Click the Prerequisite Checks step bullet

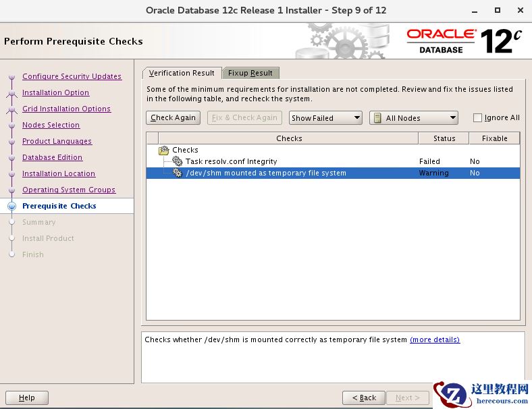coord(12,206)
